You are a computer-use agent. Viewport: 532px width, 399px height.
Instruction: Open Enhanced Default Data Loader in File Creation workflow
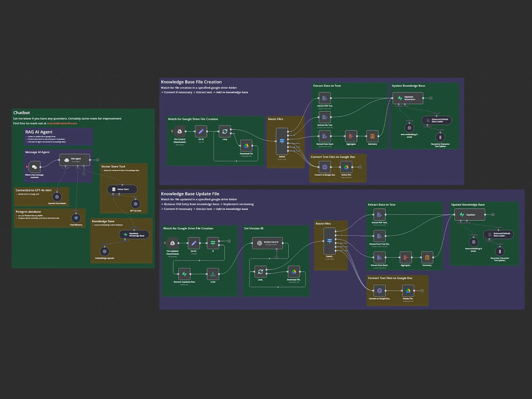(436, 120)
